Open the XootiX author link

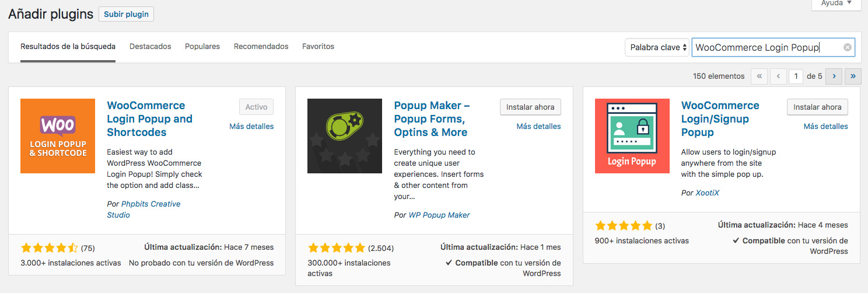tap(708, 193)
